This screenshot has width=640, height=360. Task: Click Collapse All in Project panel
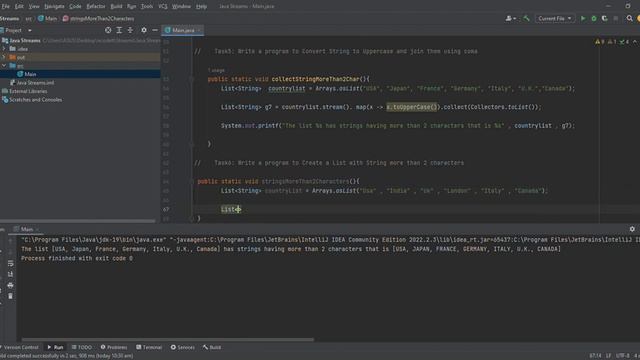(x=130, y=30)
